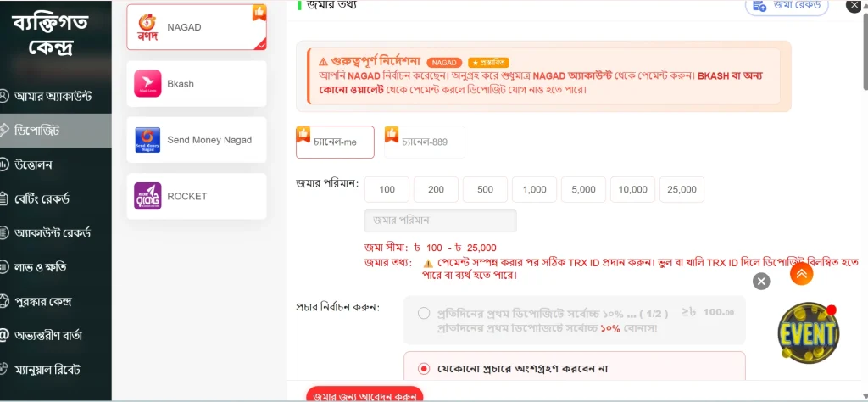Submit with জমার জন্য আবেদন করুন button

[x=364, y=394]
